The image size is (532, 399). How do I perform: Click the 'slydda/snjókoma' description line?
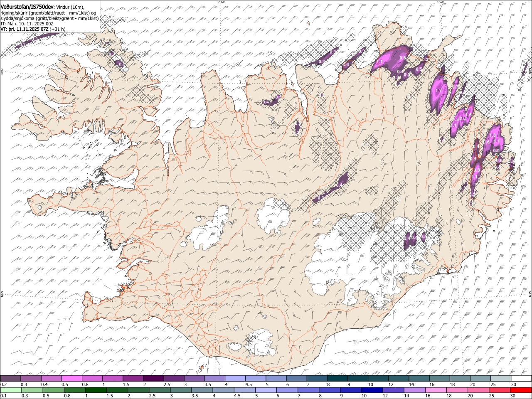[x=49, y=18]
